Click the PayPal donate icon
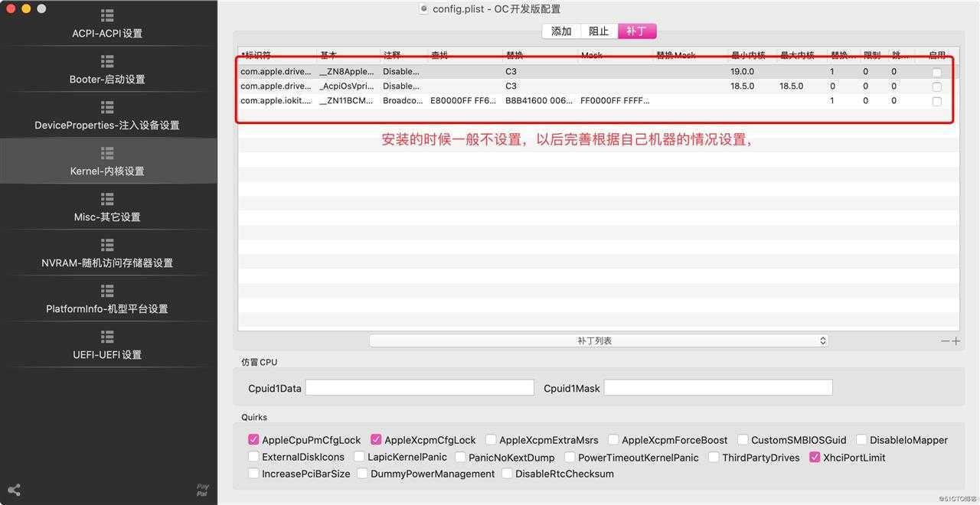This screenshot has height=505, width=980. coord(202,490)
